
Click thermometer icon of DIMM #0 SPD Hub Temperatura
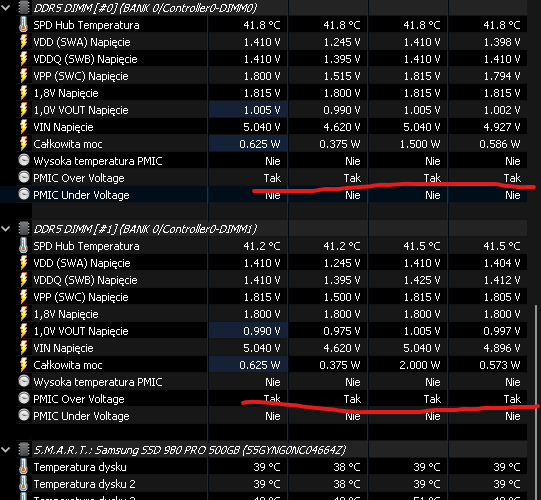pyautogui.click(x=23, y=25)
